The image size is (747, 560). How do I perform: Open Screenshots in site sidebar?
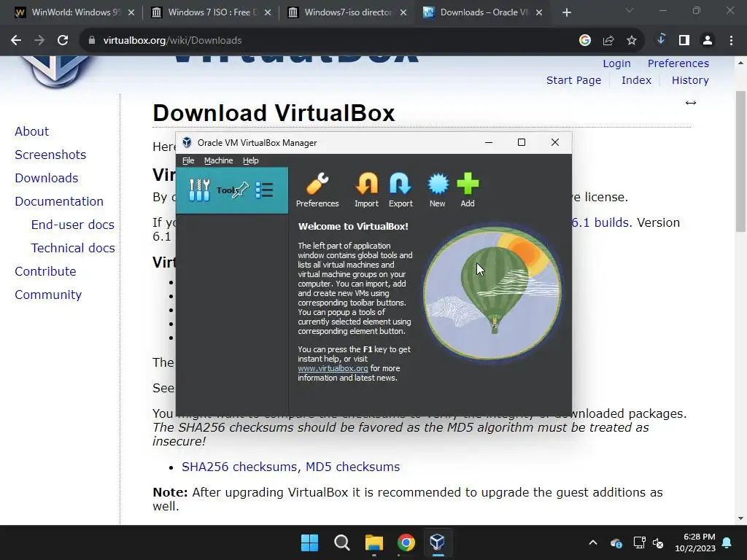pyautogui.click(x=50, y=155)
